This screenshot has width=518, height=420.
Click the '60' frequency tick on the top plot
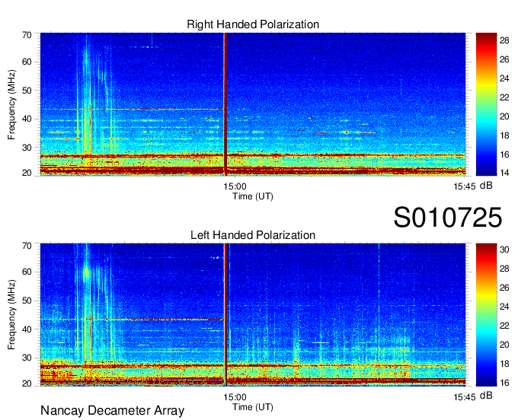coord(27,62)
